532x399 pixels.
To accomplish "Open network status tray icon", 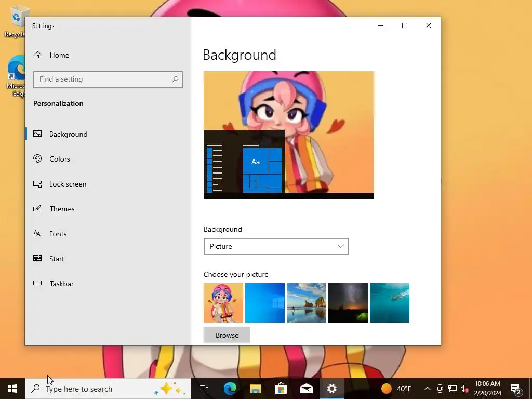I will 453,389.
